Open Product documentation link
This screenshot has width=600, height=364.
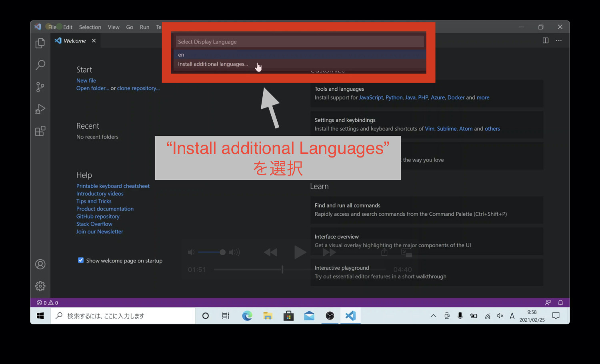point(105,209)
